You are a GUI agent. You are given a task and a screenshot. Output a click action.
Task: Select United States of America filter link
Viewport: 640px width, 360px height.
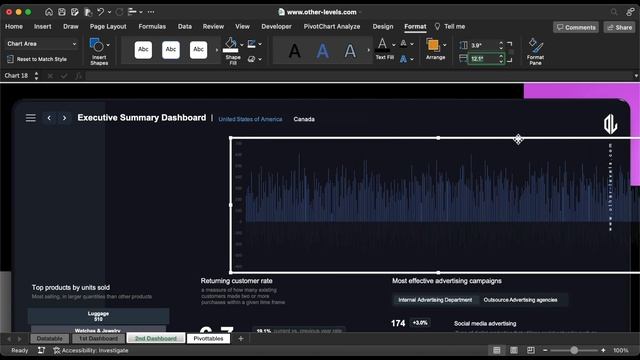250,119
